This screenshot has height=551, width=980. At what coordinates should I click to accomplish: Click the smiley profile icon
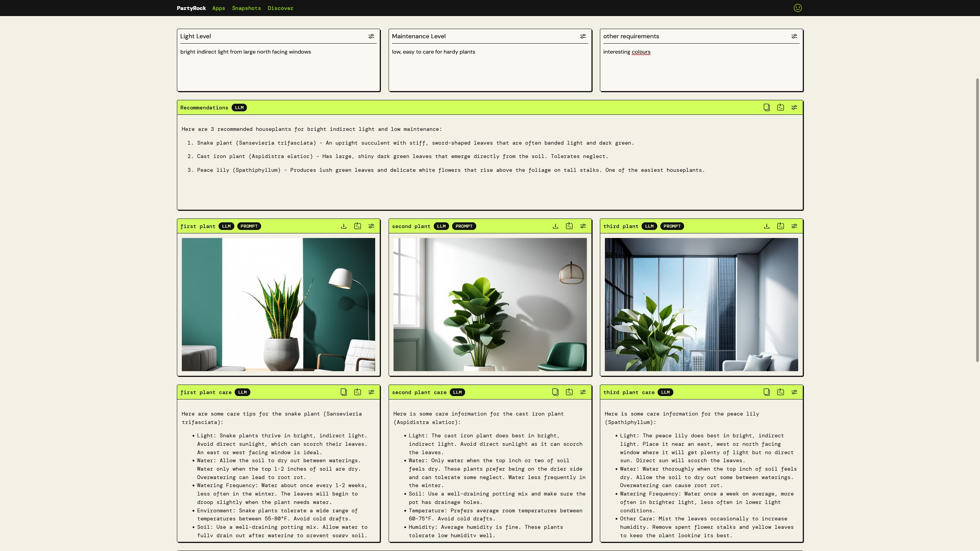797,8
